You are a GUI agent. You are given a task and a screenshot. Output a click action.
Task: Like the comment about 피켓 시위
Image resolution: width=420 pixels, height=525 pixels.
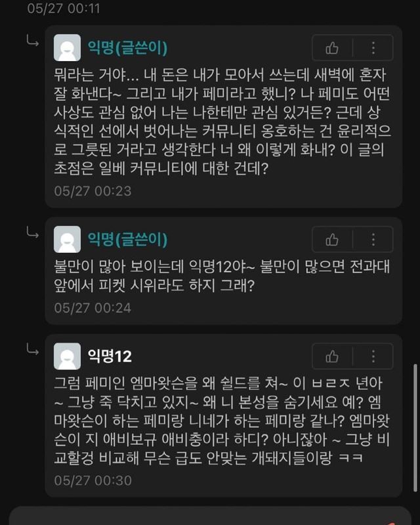tap(332, 240)
